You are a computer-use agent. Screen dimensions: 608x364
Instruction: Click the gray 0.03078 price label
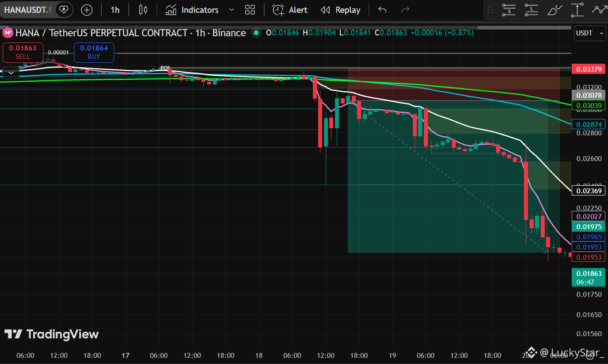click(589, 95)
